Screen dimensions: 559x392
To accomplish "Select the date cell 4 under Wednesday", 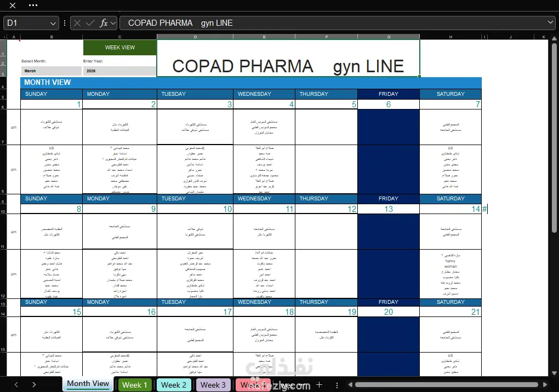I will [x=264, y=105].
